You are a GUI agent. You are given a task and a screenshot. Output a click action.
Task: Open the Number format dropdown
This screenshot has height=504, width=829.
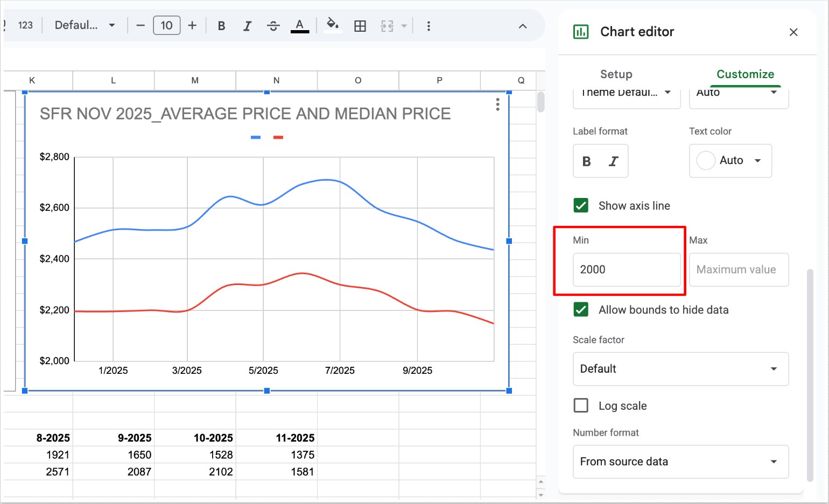[680, 462]
